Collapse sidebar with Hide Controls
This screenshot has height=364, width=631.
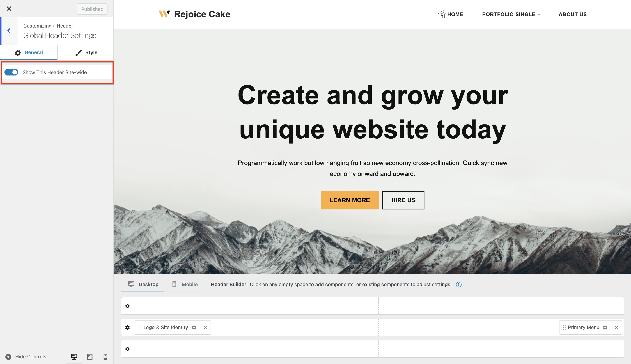(x=26, y=357)
